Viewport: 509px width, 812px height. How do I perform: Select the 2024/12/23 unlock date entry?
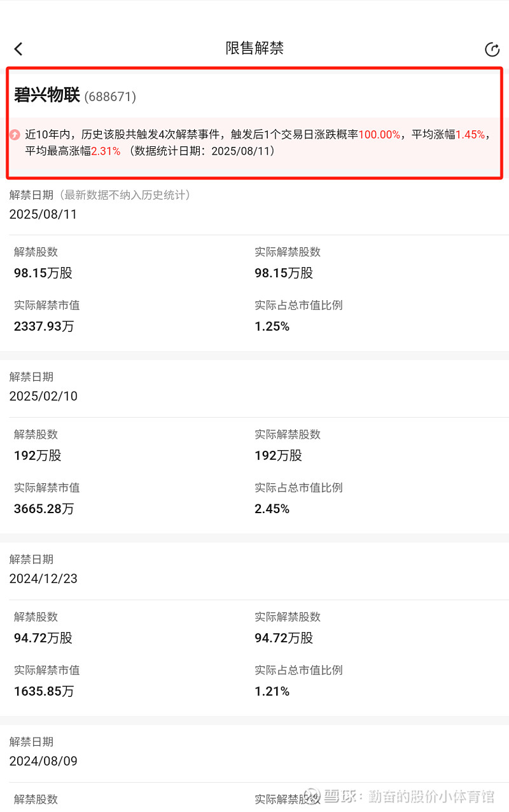[x=43, y=579]
